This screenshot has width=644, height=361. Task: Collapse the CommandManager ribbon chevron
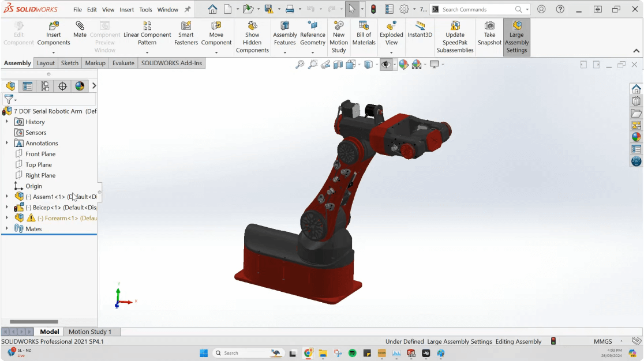click(636, 51)
